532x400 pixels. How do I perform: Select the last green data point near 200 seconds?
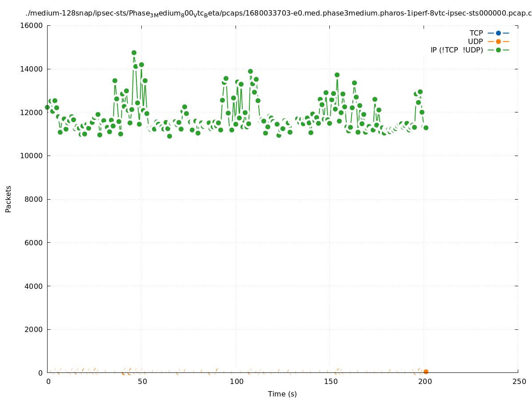click(426, 128)
